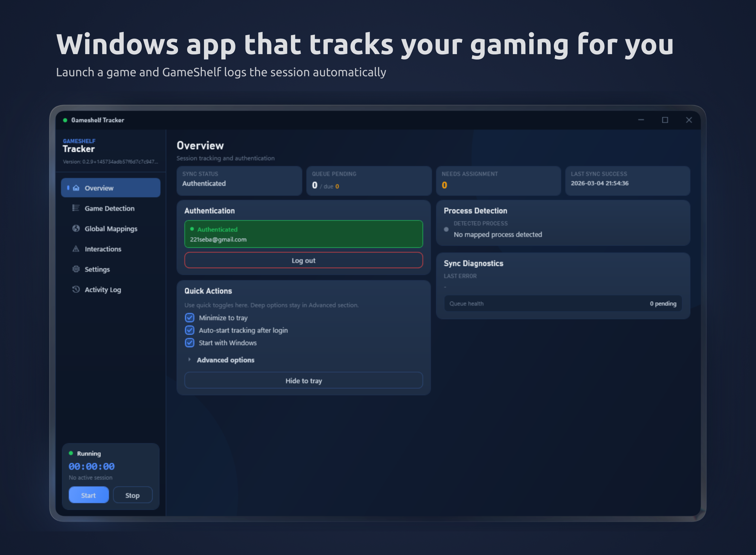Click the Queue health progress bar
The width and height of the screenshot is (756, 555).
click(x=563, y=304)
